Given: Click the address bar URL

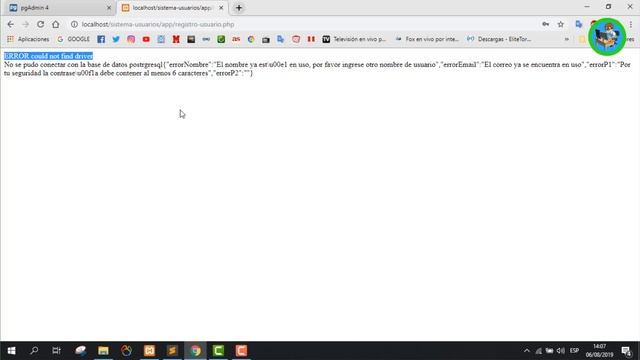Looking at the screenshot, I should click(x=158, y=24).
